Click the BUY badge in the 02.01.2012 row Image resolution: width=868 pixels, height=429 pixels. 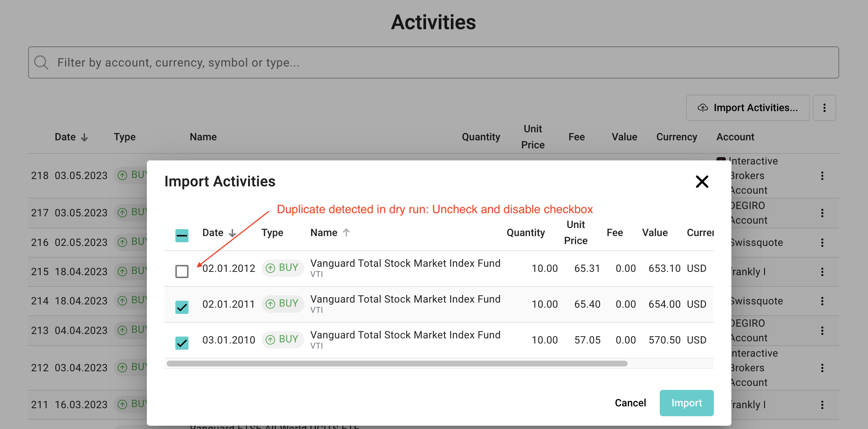282,268
